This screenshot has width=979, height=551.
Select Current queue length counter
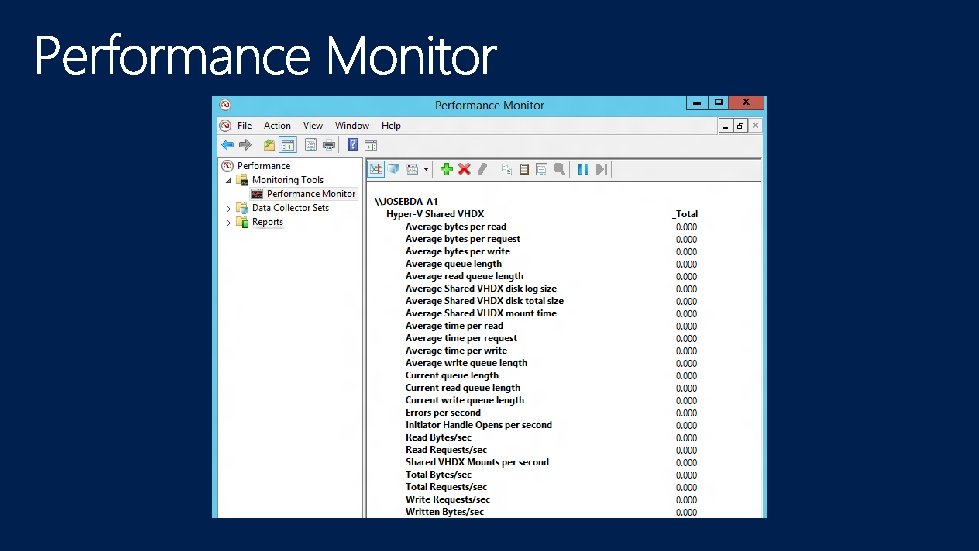452,376
